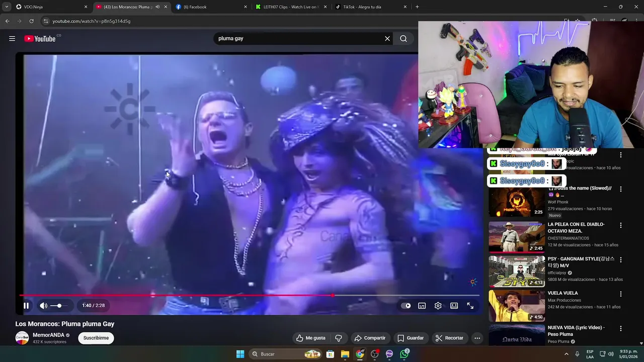This screenshot has height=362, width=644.
Task: Open WhatsApp from the taskbar
Action: coord(405,354)
